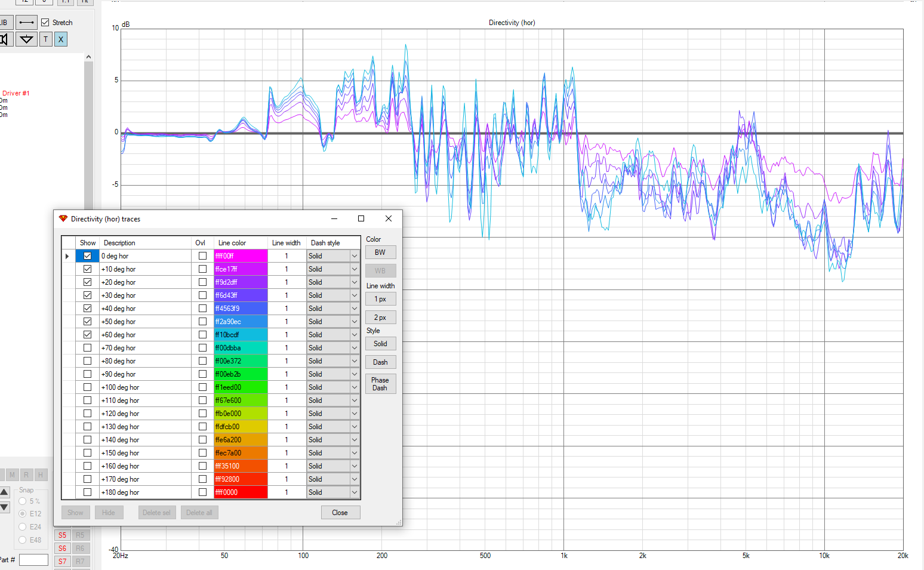Apply Dash style button
924x570 pixels.
click(380, 362)
